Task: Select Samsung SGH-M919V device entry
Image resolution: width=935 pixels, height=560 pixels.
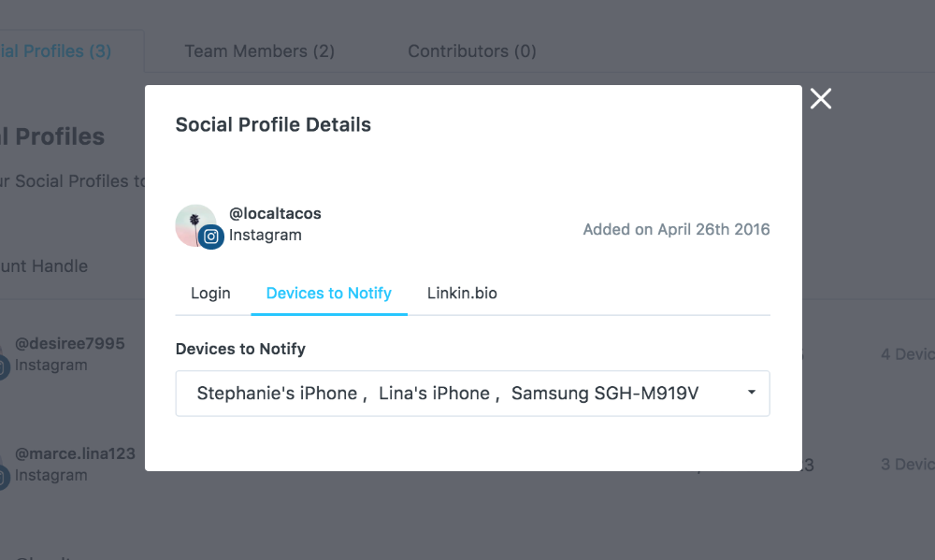Action: [x=605, y=394]
